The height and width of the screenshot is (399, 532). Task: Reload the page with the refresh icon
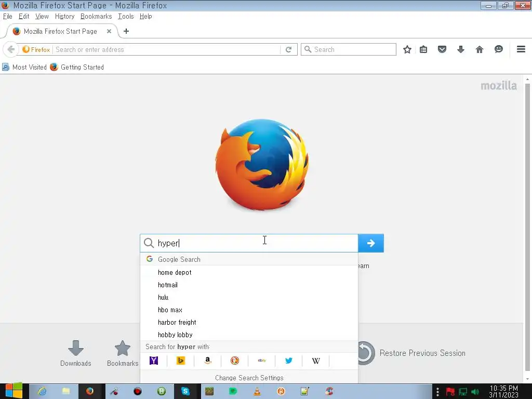(x=289, y=49)
